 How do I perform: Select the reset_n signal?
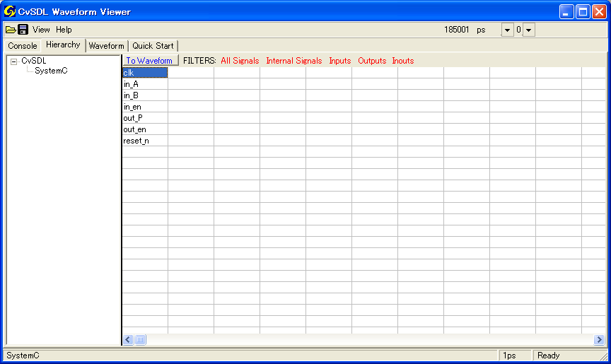click(x=145, y=141)
